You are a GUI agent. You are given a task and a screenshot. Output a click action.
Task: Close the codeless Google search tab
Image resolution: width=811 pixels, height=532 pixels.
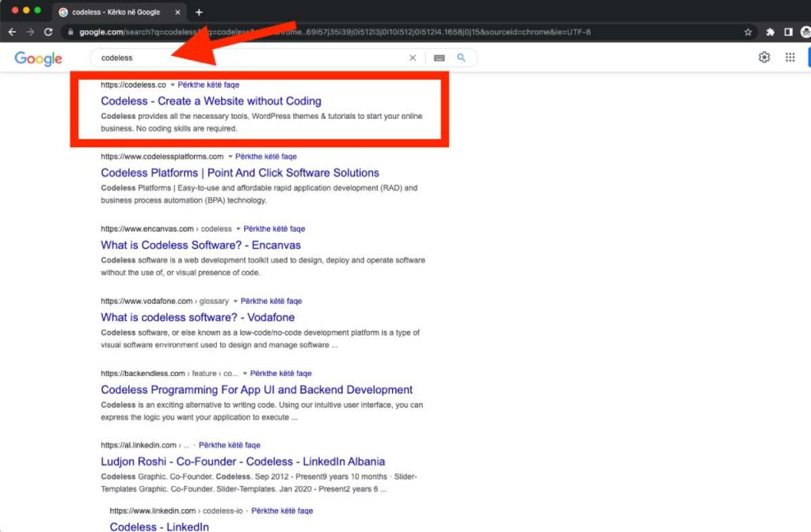(x=177, y=12)
